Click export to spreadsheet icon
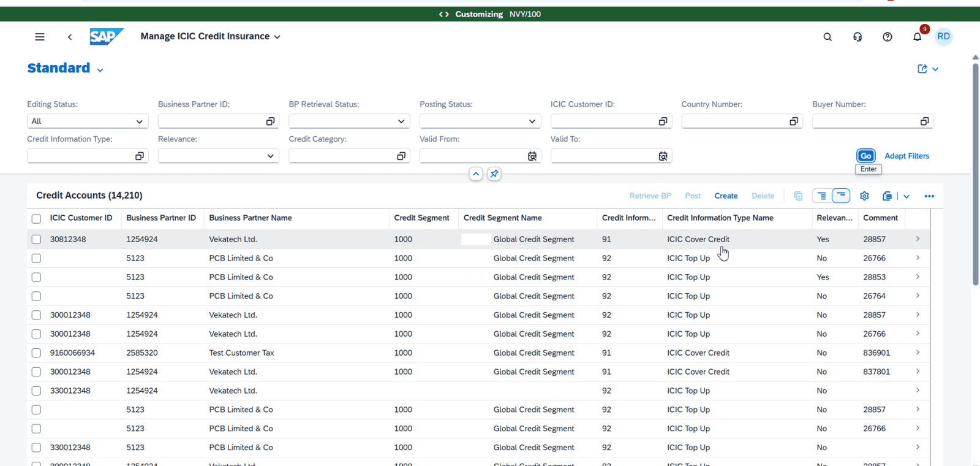980x466 pixels. (x=887, y=196)
